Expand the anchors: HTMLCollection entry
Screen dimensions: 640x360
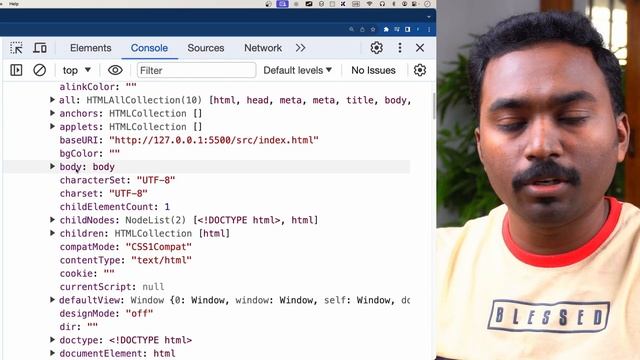coord(52,113)
